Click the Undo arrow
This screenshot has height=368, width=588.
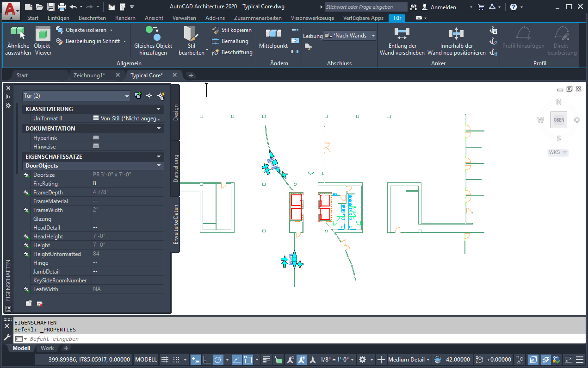(73, 7)
